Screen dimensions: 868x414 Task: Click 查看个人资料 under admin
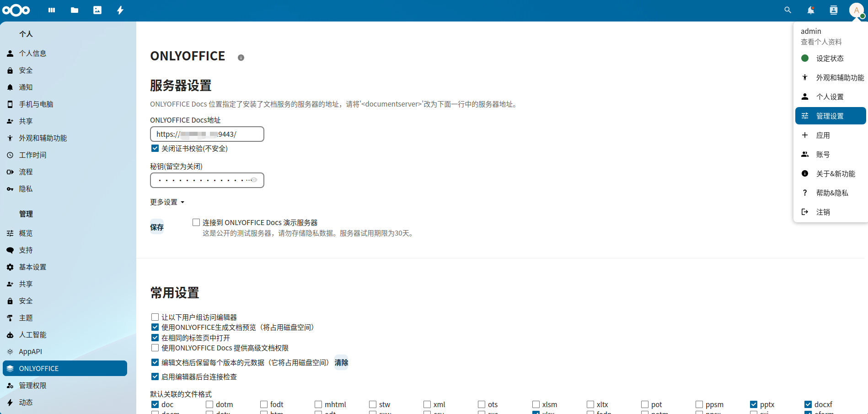[821, 42]
